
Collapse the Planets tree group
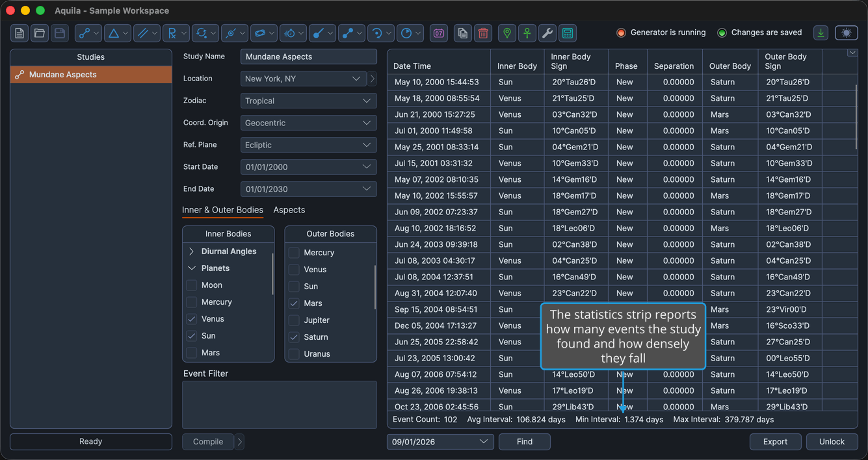(x=192, y=268)
